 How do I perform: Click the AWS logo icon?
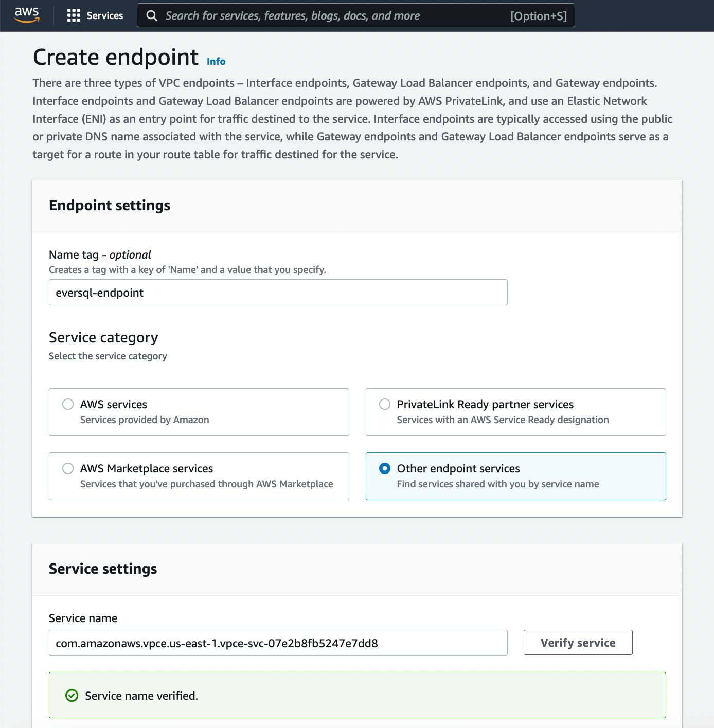pos(27,15)
